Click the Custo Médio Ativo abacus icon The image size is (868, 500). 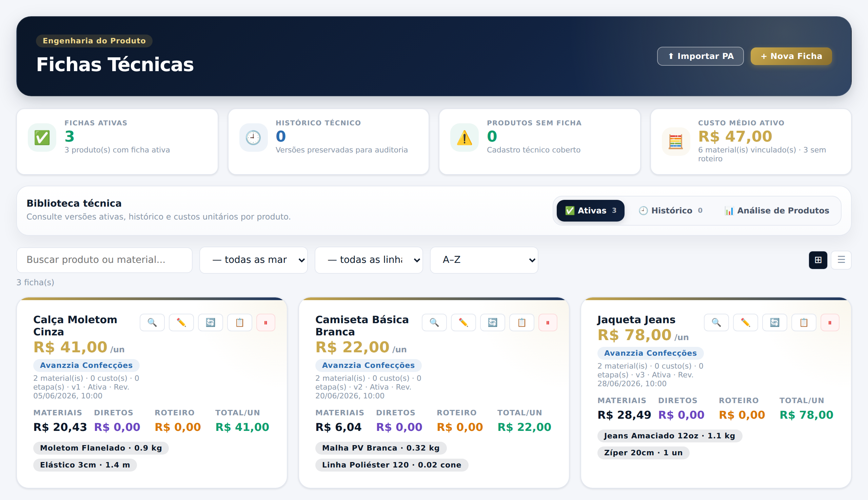(675, 142)
